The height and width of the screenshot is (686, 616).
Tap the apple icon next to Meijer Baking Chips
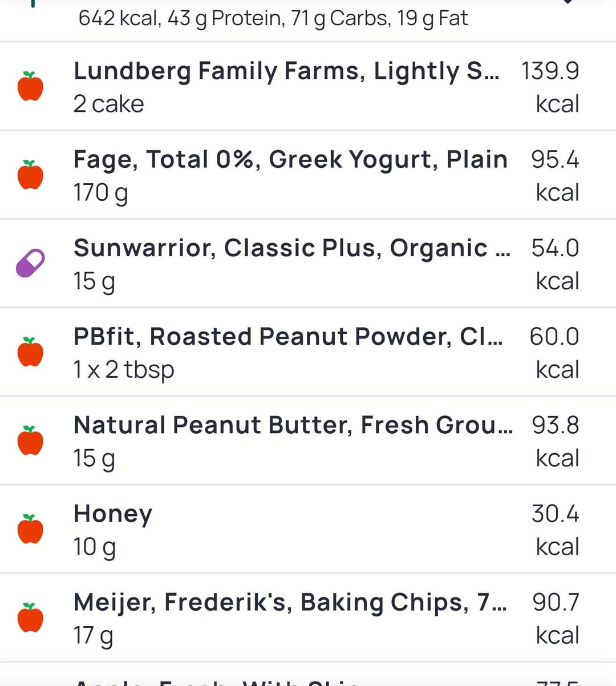pyautogui.click(x=30, y=618)
